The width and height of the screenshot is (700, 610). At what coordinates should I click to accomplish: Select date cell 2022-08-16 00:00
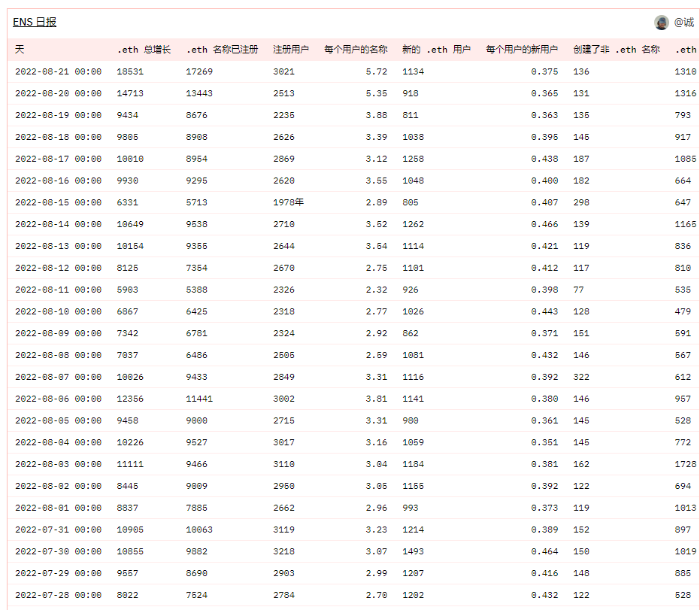59,181
